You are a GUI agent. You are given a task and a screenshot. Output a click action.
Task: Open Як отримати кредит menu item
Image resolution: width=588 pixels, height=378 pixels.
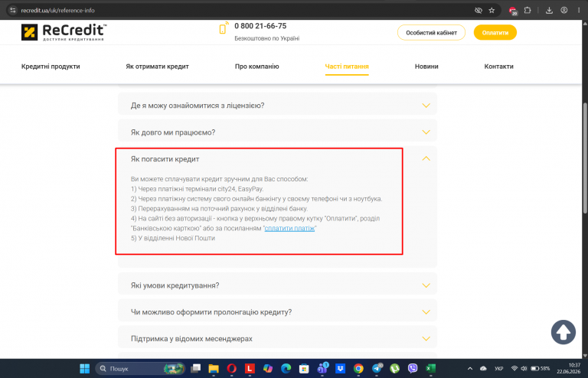[x=157, y=67]
